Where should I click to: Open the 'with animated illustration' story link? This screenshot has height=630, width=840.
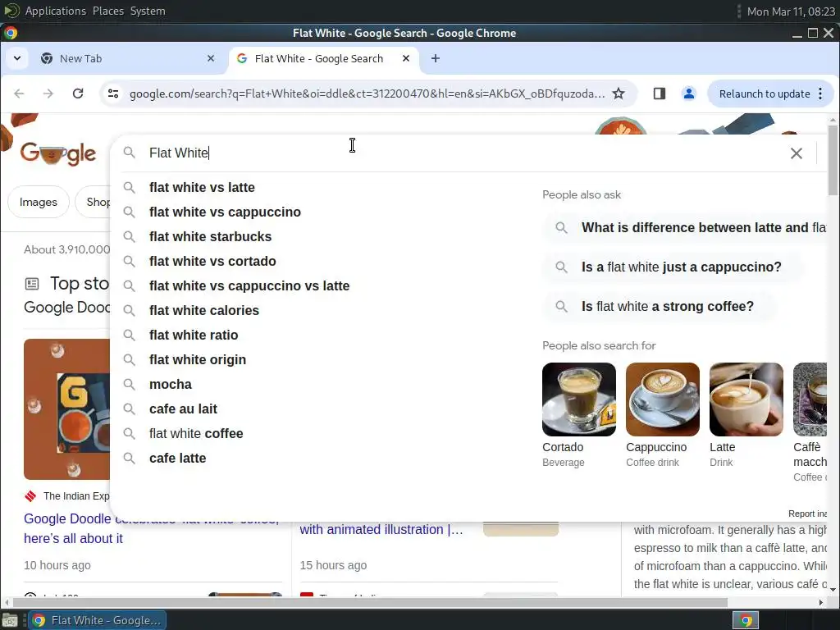pos(381,529)
